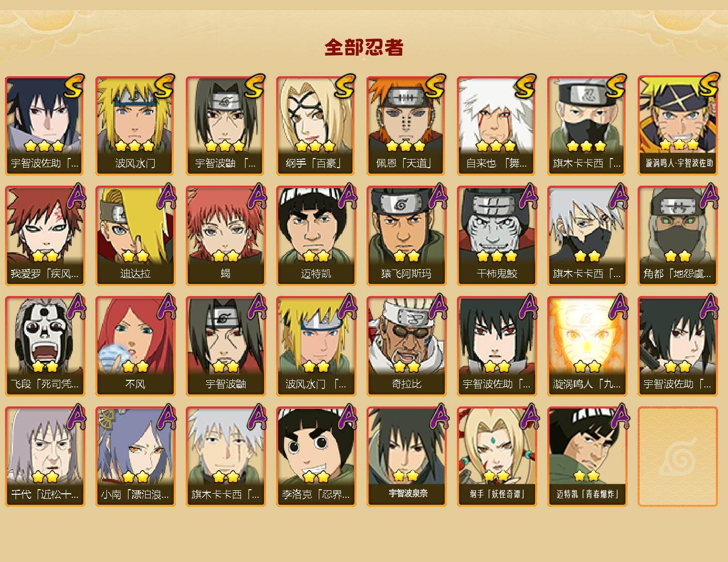Image resolution: width=728 pixels, height=562 pixels.
Task: Open the 小南「漂泊浪...」 card
Action: [x=135, y=457]
